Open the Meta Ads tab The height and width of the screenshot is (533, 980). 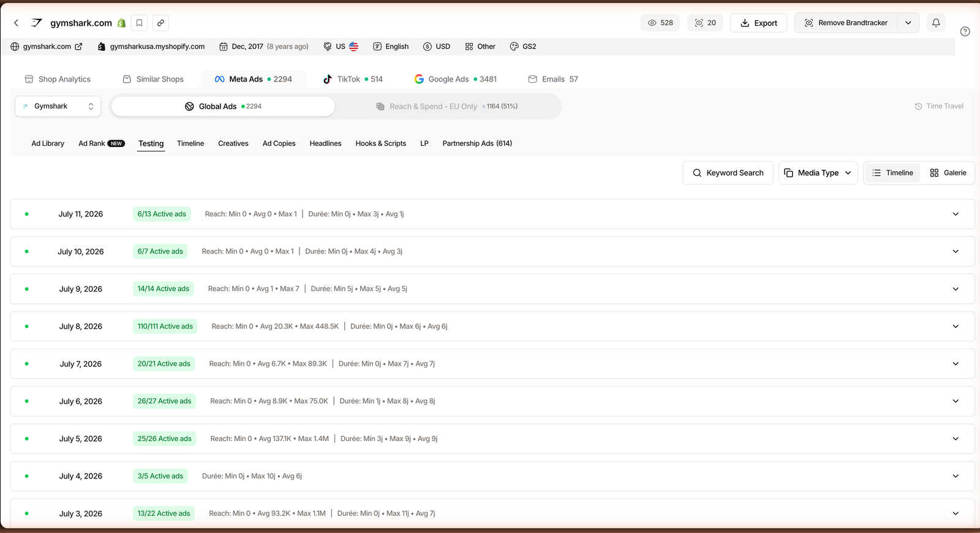(253, 79)
